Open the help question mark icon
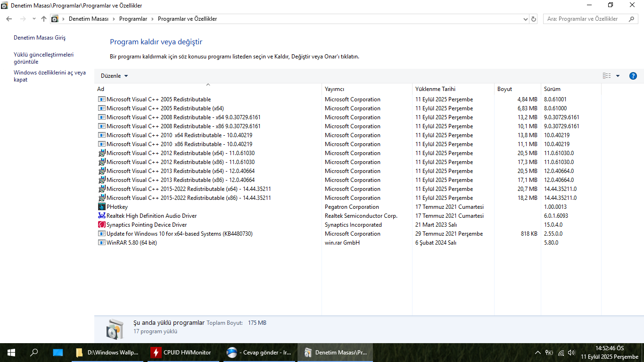The height and width of the screenshot is (362, 644). click(633, 76)
